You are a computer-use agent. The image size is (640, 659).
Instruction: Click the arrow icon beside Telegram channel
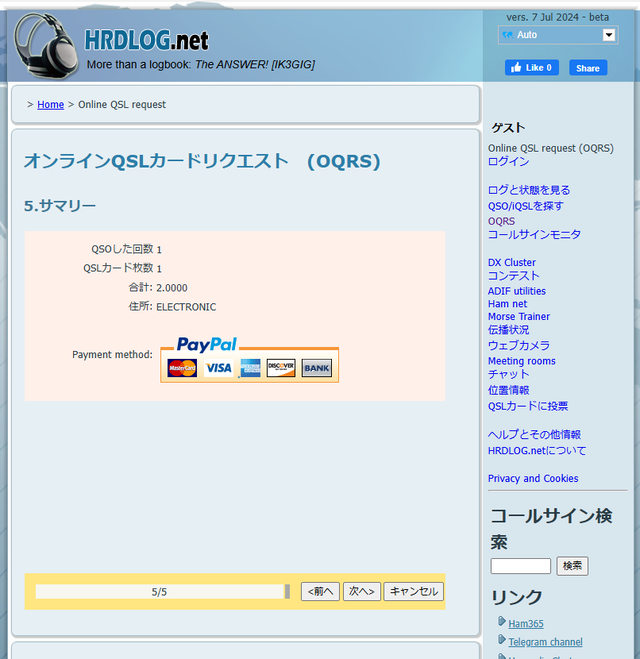(x=501, y=640)
